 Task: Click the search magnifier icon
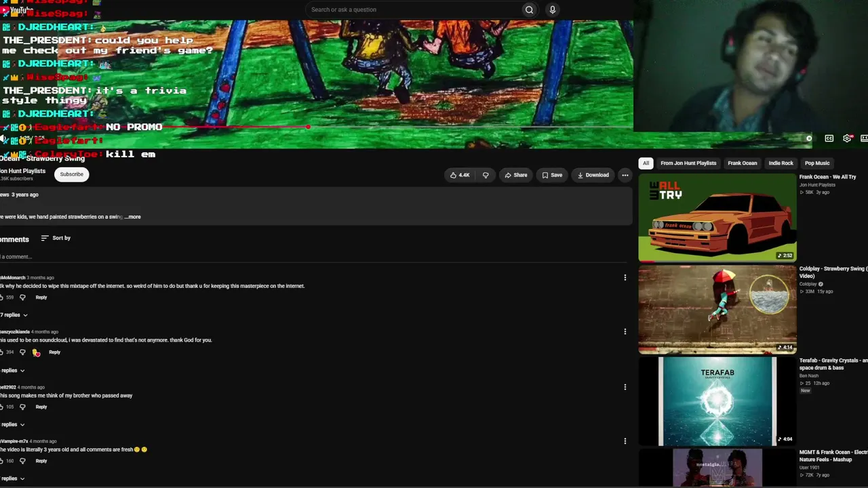point(529,9)
